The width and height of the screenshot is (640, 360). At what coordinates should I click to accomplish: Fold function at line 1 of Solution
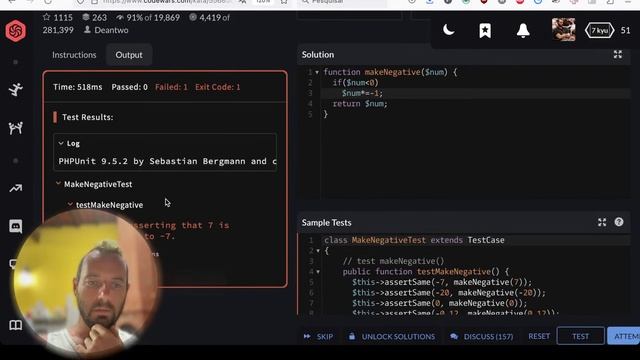coord(317,72)
